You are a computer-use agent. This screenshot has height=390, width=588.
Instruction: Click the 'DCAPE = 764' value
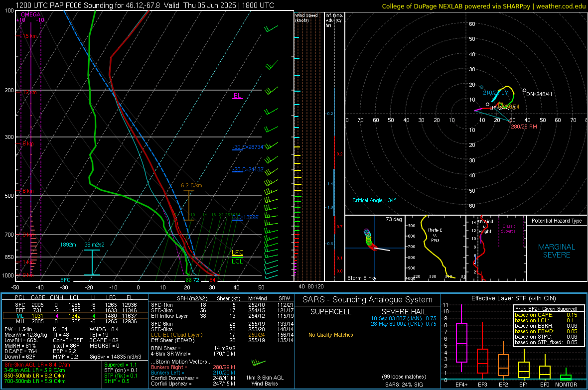[x=20, y=351]
